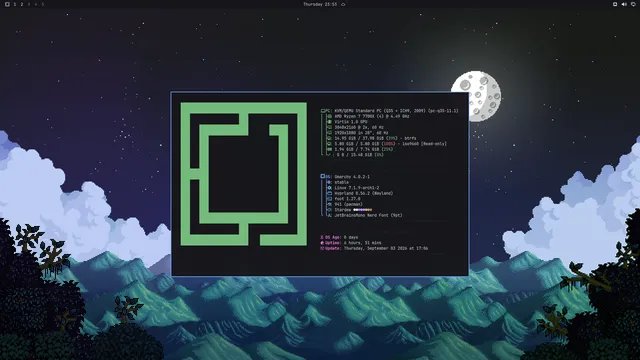The width and height of the screenshot is (640, 360).
Task: Click the terminal icon beside foot 1.27.0
Action: [x=329, y=199]
